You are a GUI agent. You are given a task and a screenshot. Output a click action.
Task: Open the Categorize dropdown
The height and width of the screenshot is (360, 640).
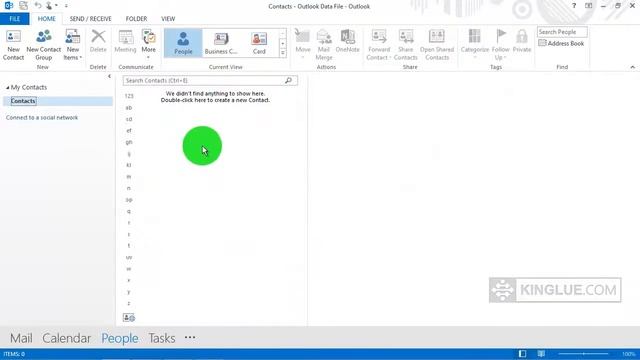(475, 44)
